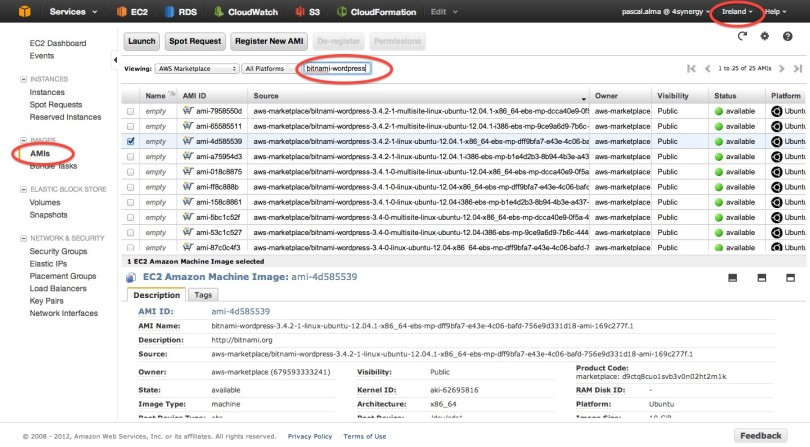This screenshot has width=810, height=447.
Task: Uncheck the selected ami-4d585539 row
Action: [130, 141]
